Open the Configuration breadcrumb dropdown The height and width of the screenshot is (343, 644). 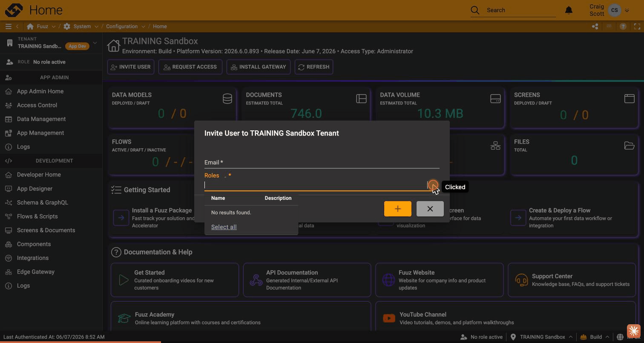tap(143, 26)
